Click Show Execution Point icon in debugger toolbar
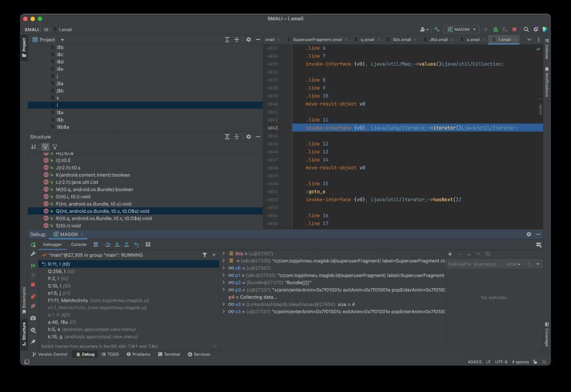The width and height of the screenshot is (571, 392). click(96, 245)
